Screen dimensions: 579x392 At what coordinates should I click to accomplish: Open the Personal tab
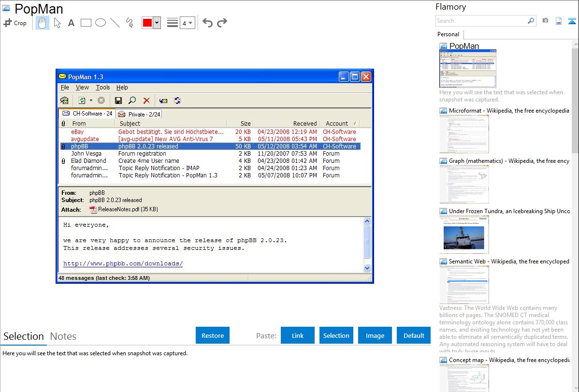(x=448, y=34)
